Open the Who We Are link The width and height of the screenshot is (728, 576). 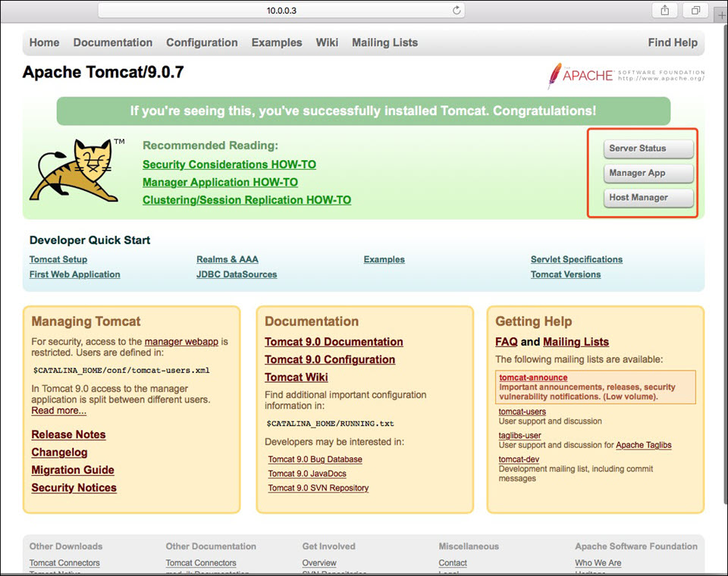pos(598,563)
